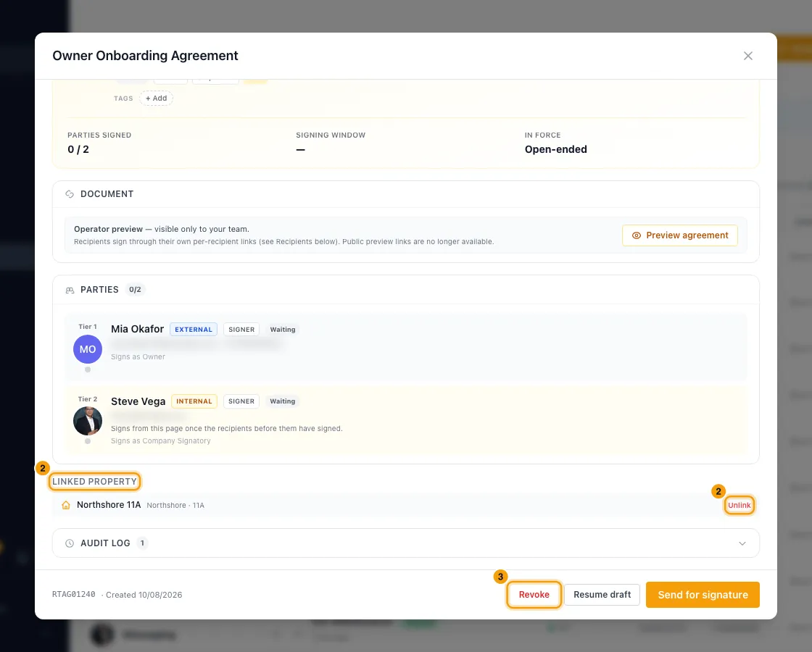This screenshot has height=652, width=812.
Task: Click the EXTERNAL badge for Mia Okafor
Action: pos(193,330)
